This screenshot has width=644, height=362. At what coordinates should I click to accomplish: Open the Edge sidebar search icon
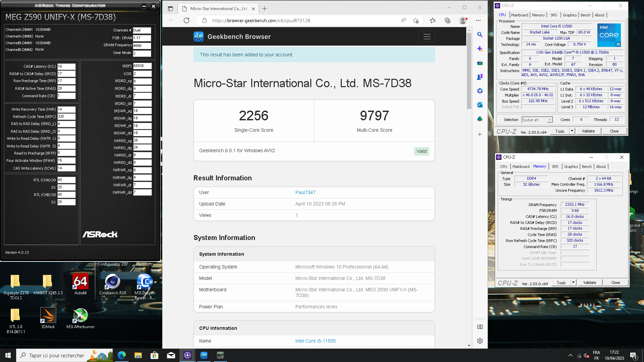tap(480, 35)
